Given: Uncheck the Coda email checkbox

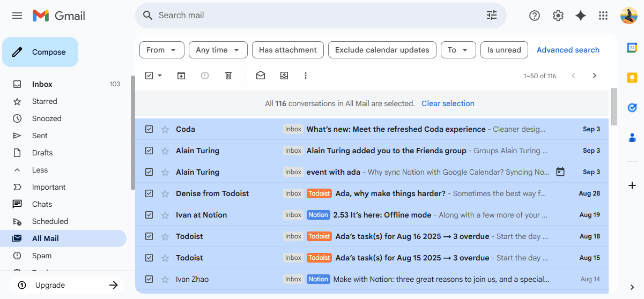Looking at the screenshot, I should [x=149, y=129].
